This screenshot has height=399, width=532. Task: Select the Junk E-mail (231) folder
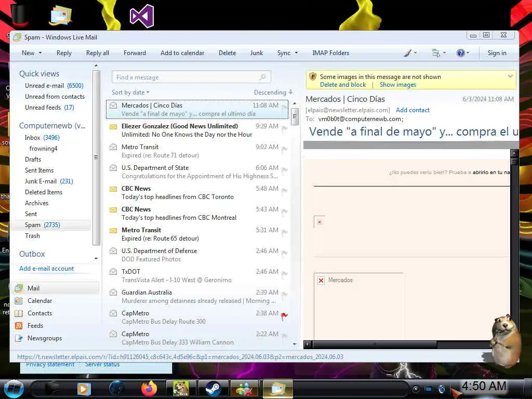49,181
